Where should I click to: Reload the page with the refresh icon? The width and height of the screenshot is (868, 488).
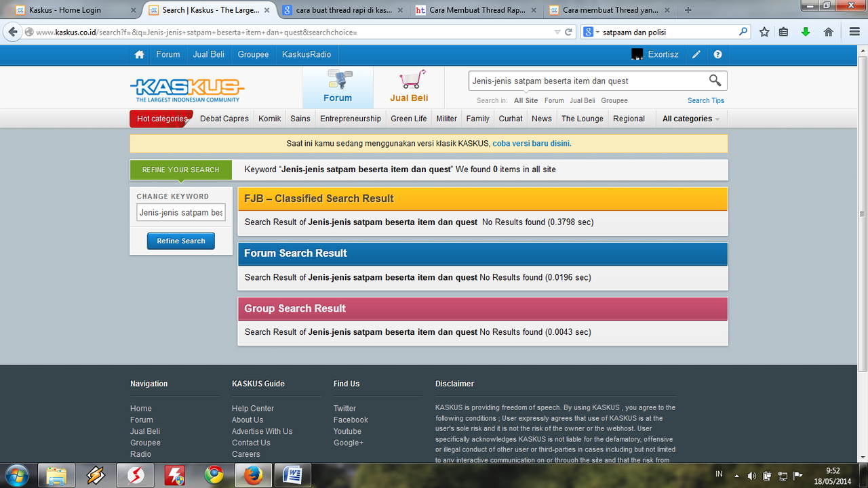pos(569,32)
